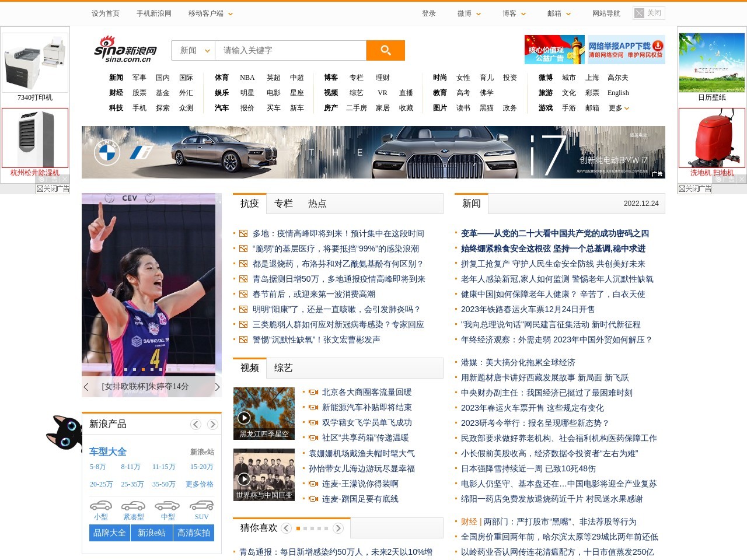Show previous slide in photo carousel
The height and width of the screenshot is (560, 747).
pos(86,387)
